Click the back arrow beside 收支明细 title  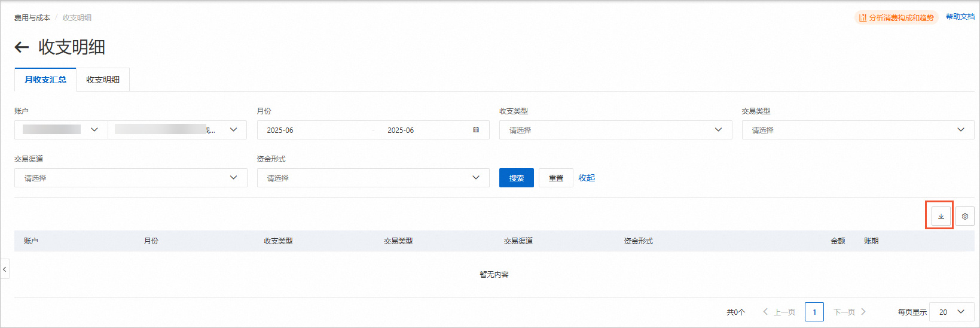(22, 47)
